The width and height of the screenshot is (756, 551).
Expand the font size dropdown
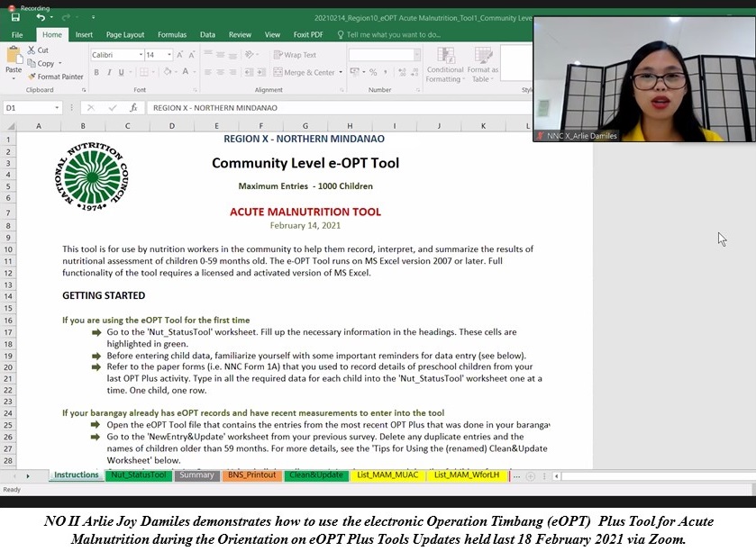coord(169,55)
